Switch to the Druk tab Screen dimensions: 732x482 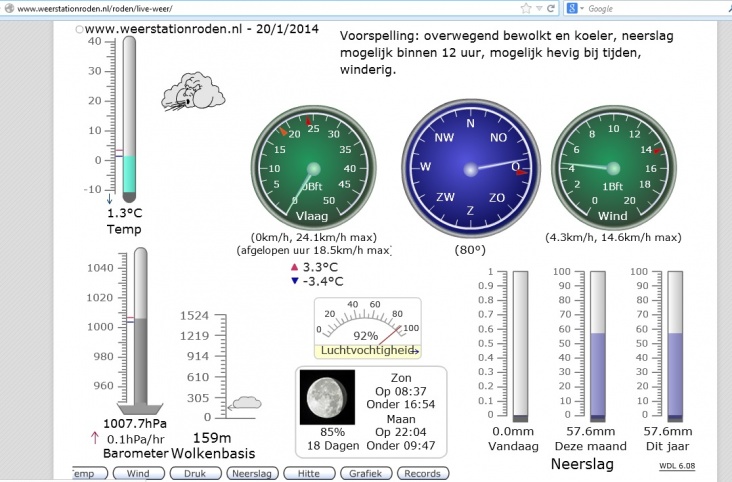pyautogui.click(x=194, y=473)
